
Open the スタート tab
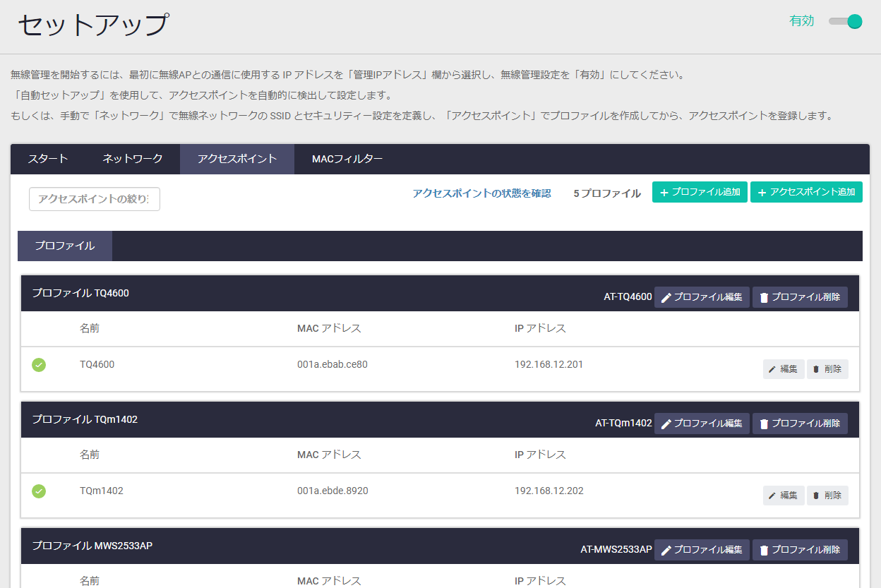(48, 159)
